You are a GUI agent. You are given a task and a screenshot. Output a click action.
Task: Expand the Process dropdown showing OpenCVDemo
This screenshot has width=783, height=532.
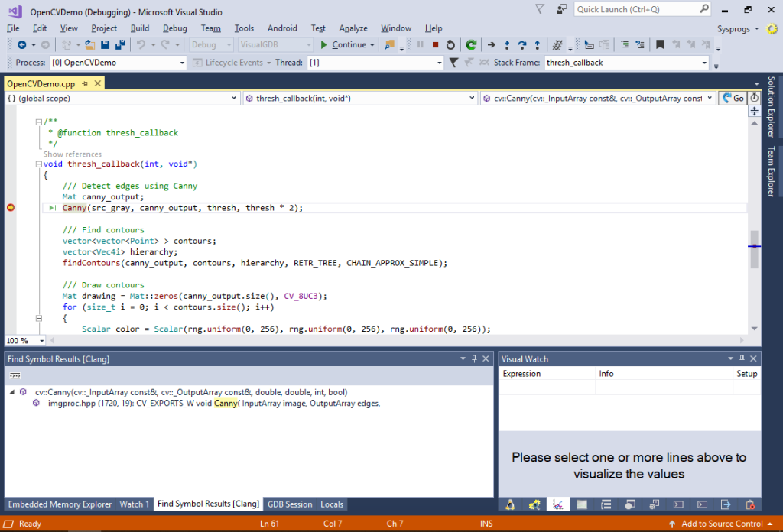(181, 63)
